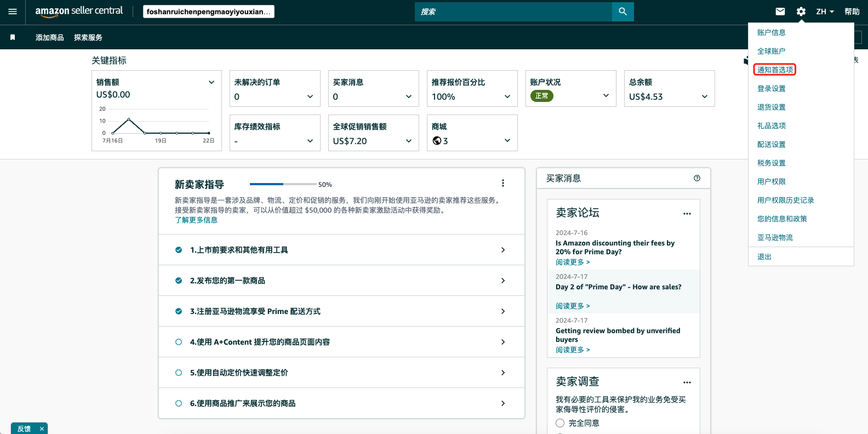This screenshot has width=868, height=434.
Task: Click completed checkmark for step 3
Action: coord(179,311)
